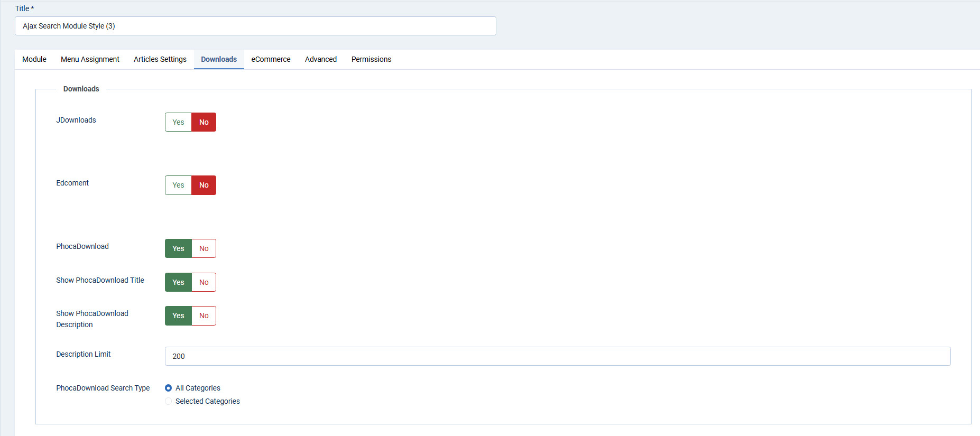
Task: Turn off Show PhocaDownload Title
Action: [x=204, y=282]
